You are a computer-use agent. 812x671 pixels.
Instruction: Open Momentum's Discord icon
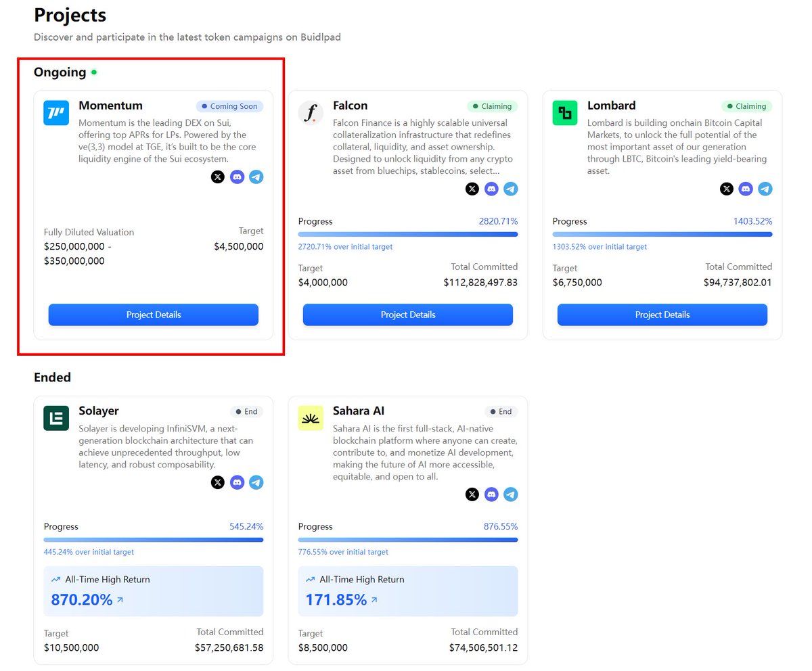(x=237, y=177)
